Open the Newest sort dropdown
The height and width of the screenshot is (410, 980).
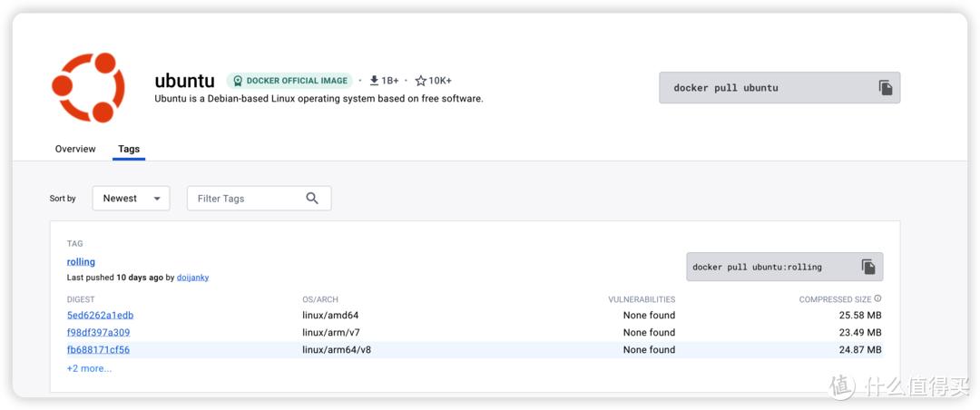132,198
